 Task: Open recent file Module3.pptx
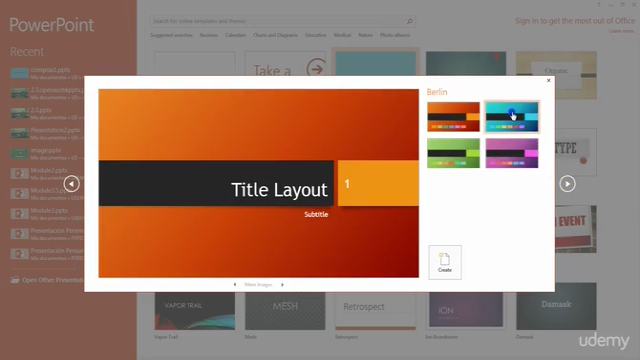coord(47,213)
